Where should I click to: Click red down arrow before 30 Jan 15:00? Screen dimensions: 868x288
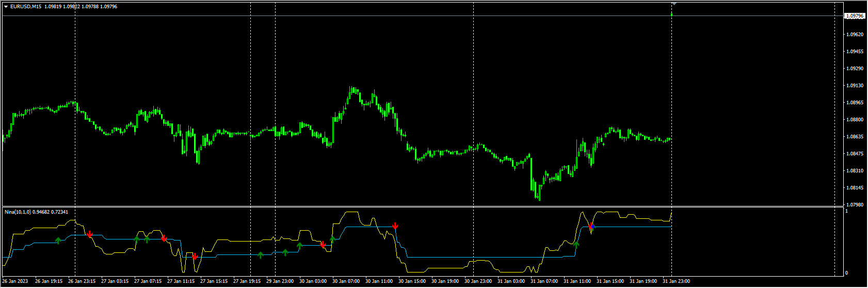[x=395, y=226]
